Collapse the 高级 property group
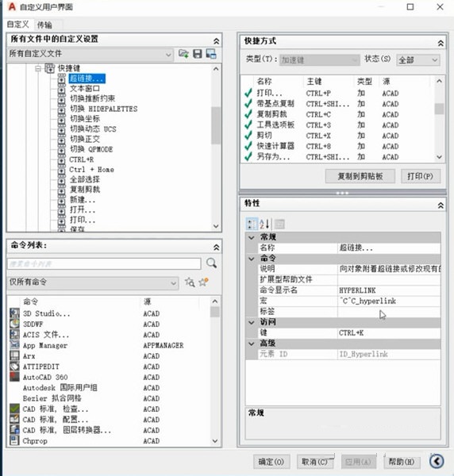 tap(251, 344)
